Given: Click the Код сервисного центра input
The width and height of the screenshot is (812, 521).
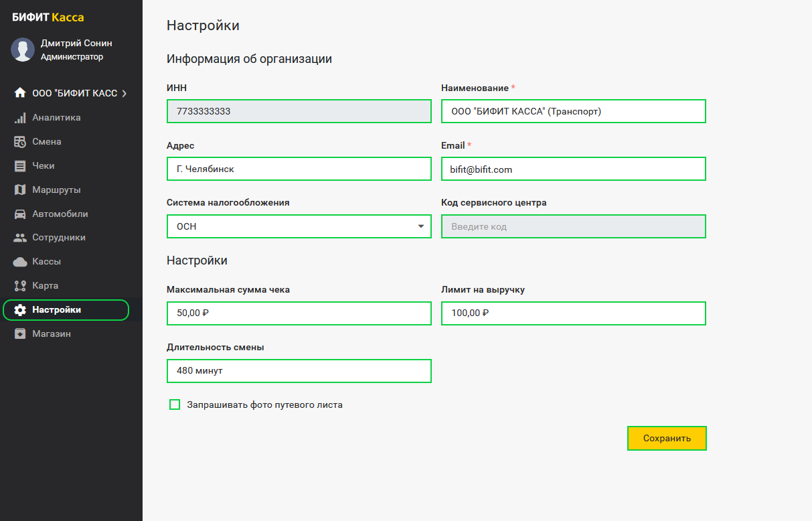Looking at the screenshot, I should point(574,226).
